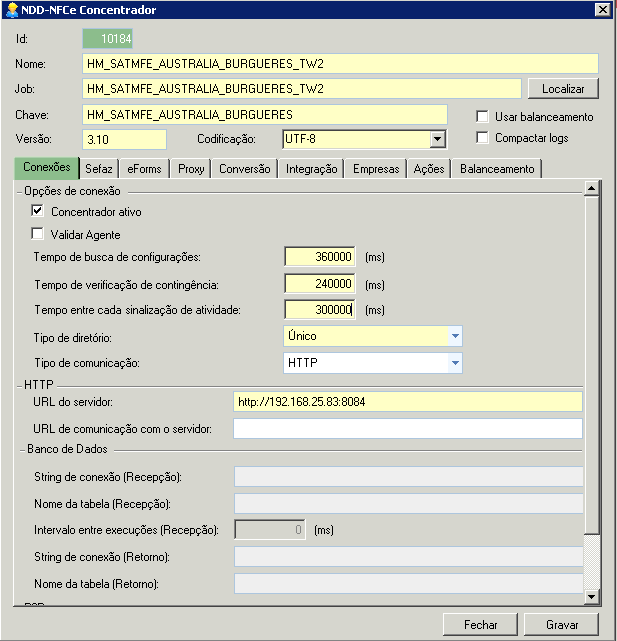
Task: Switch to the Sefaz tab
Action: 98,169
